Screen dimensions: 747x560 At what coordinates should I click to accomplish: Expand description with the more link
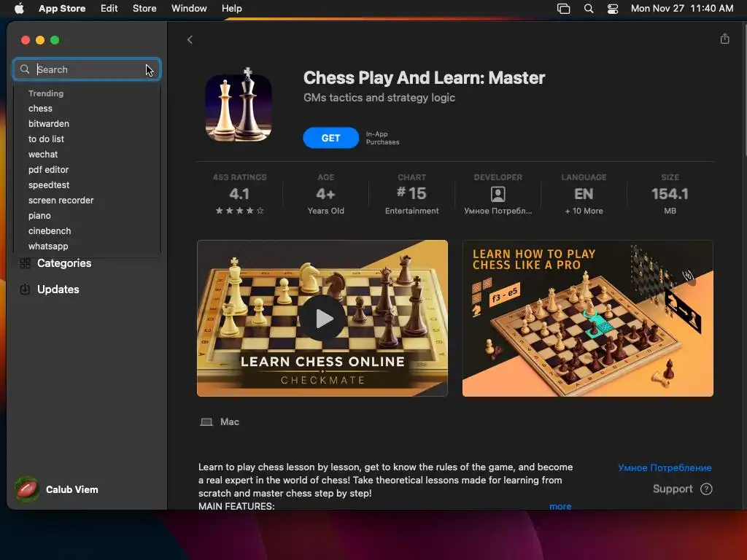560,506
